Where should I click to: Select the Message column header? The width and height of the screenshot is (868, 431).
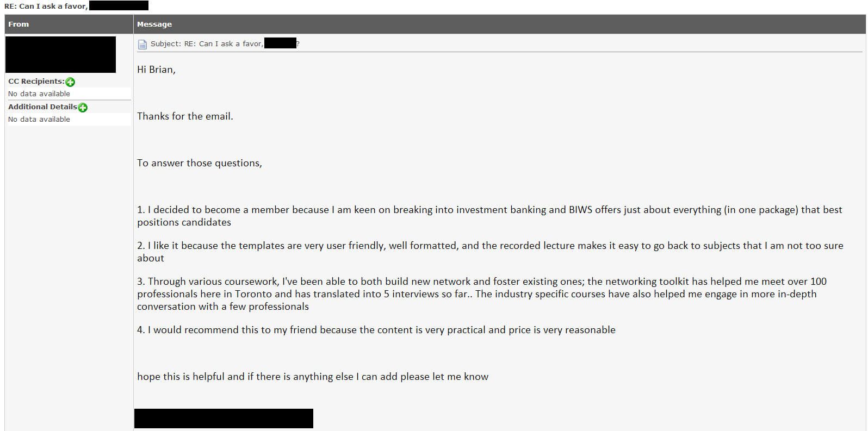(156, 24)
